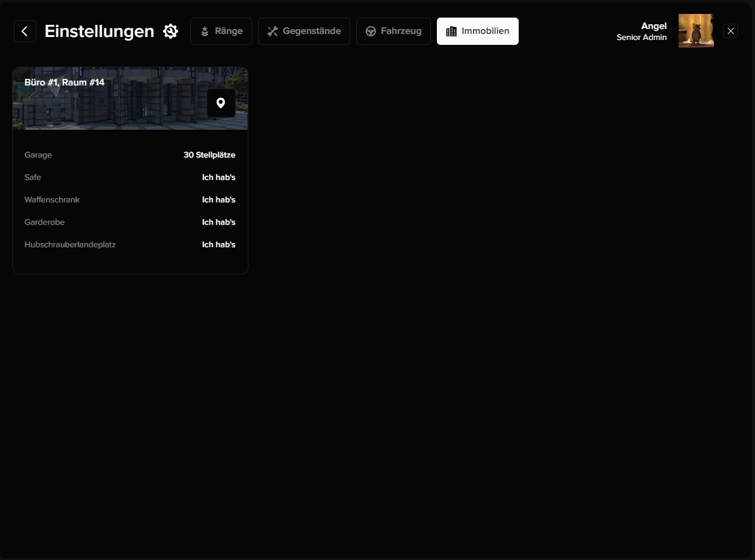Switch to the Immobilien tab

click(477, 32)
